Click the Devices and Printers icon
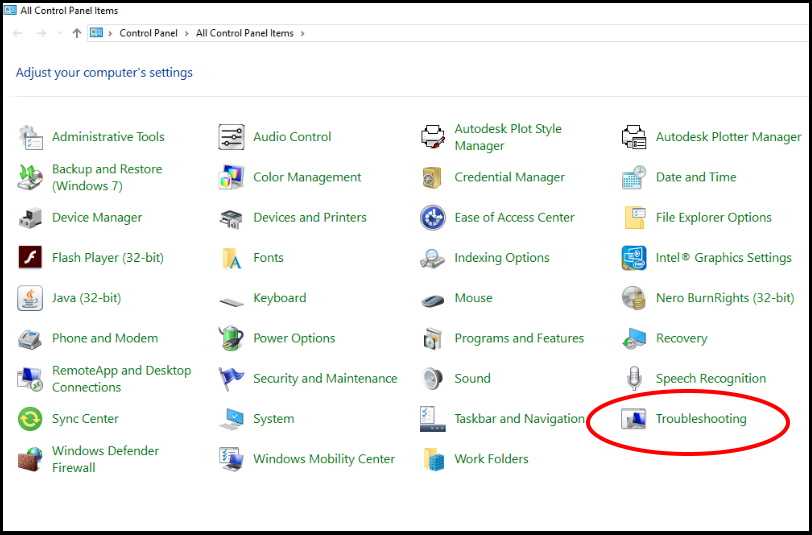The width and height of the screenshot is (812, 535). click(x=231, y=219)
